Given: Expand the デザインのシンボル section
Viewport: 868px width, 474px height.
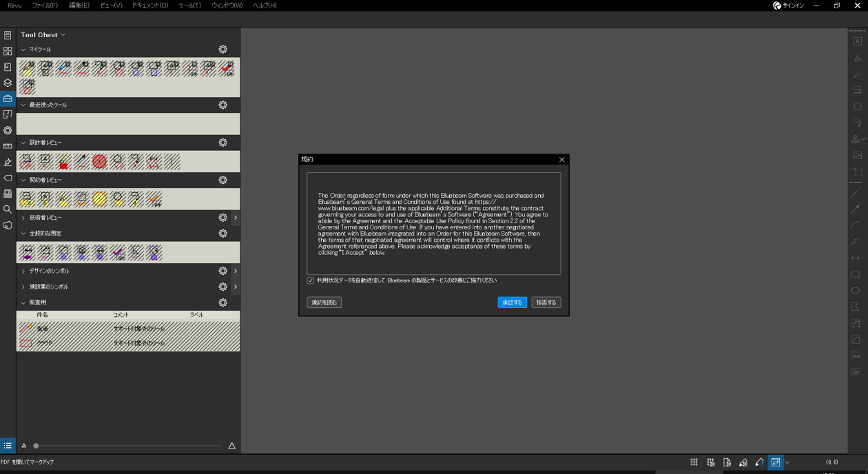Looking at the screenshot, I should pyautogui.click(x=23, y=271).
